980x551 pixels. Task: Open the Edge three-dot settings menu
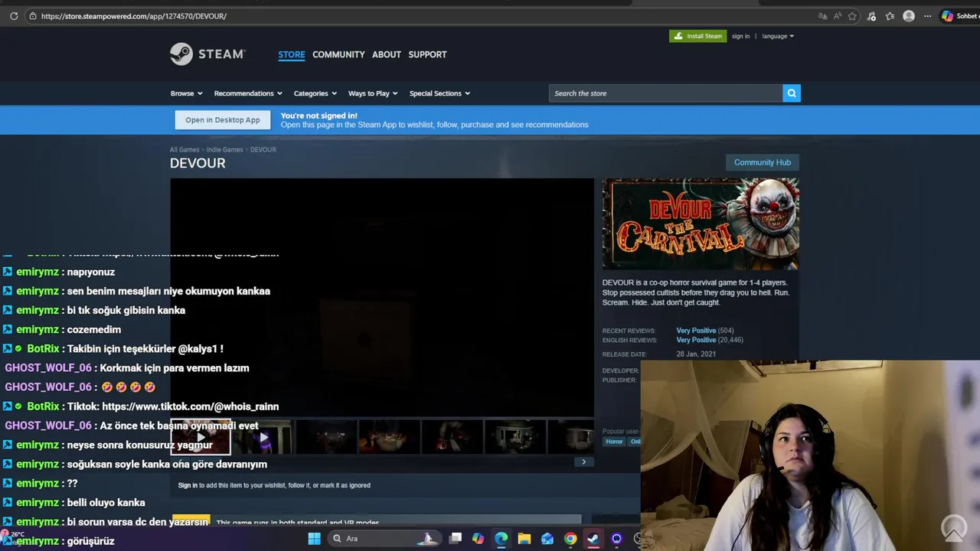point(927,16)
